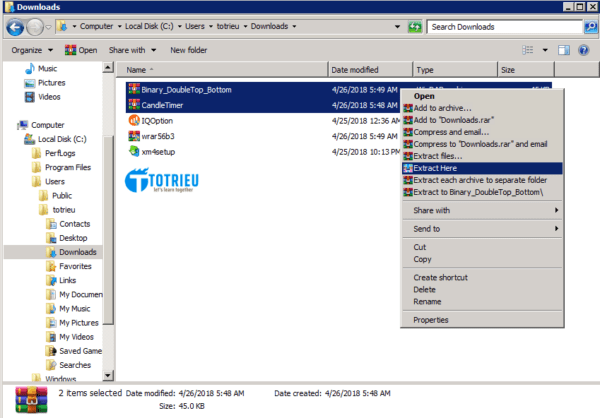Choose Extract files... in the context menu
The height and width of the screenshot is (418, 600).
[x=482, y=156]
